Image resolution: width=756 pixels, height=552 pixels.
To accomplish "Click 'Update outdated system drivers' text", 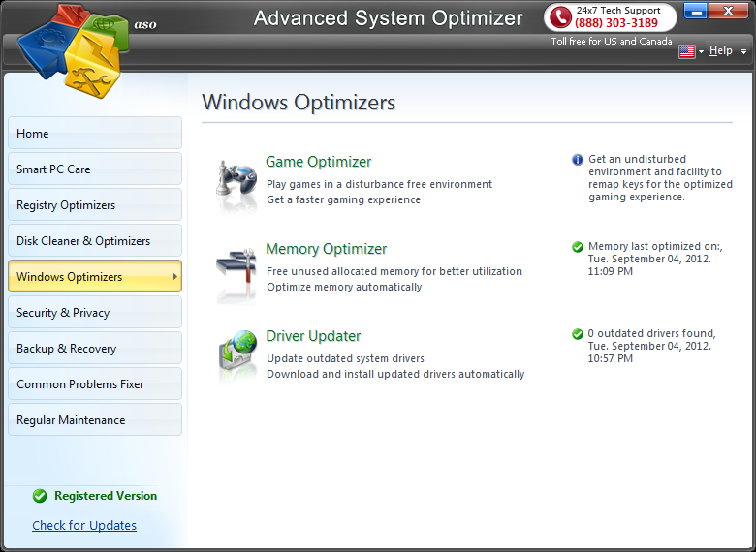I will tap(345, 358).
